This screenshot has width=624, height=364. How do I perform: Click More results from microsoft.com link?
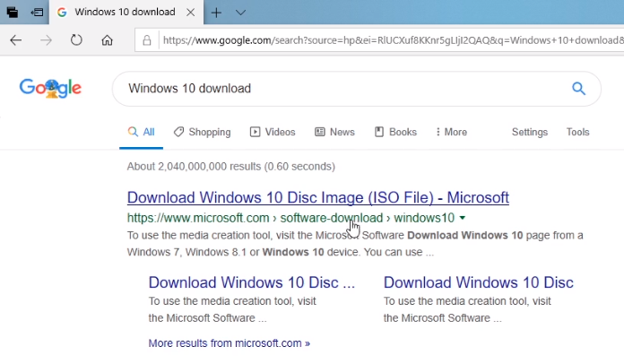click(229, 342)
